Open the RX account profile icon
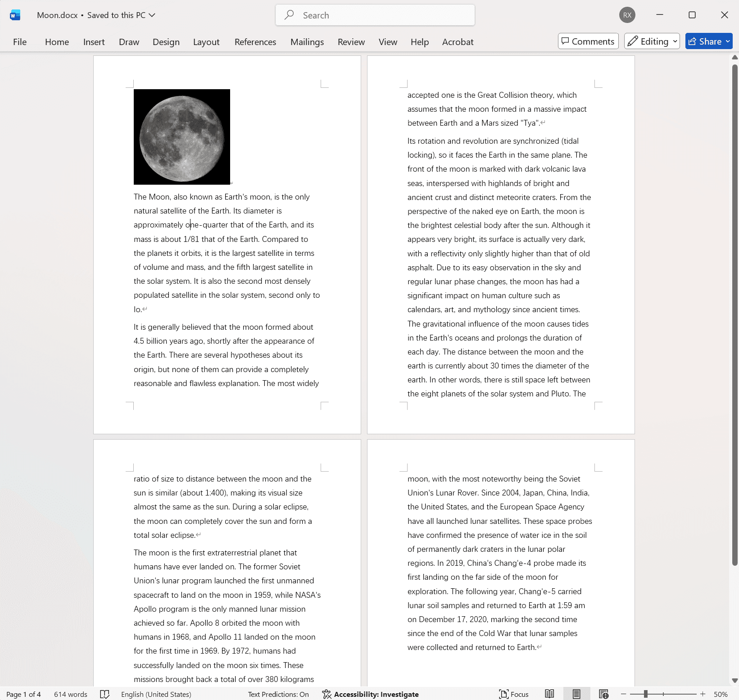Viewport: 739px width, 700px height. click(x=627, y=15)
